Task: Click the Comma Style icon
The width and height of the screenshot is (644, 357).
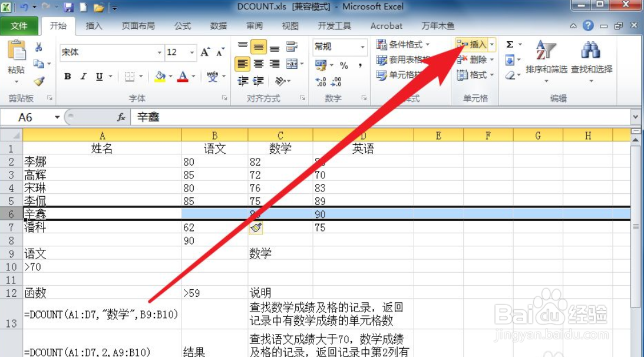Action: click(360, 65)
